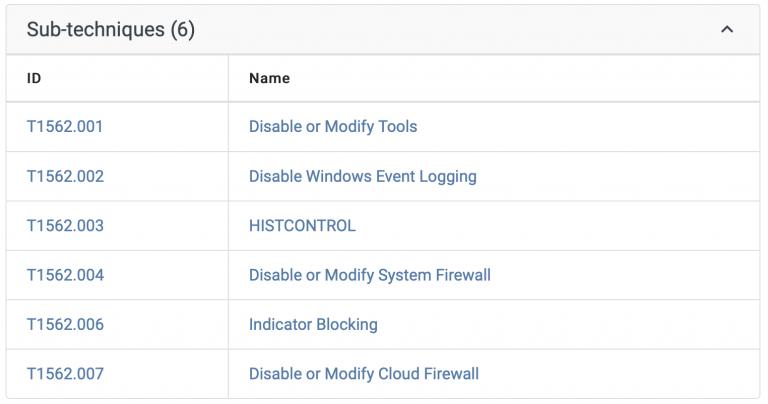Open the T1562.002 ID link

pyautogui.click(x=65, y=176)
